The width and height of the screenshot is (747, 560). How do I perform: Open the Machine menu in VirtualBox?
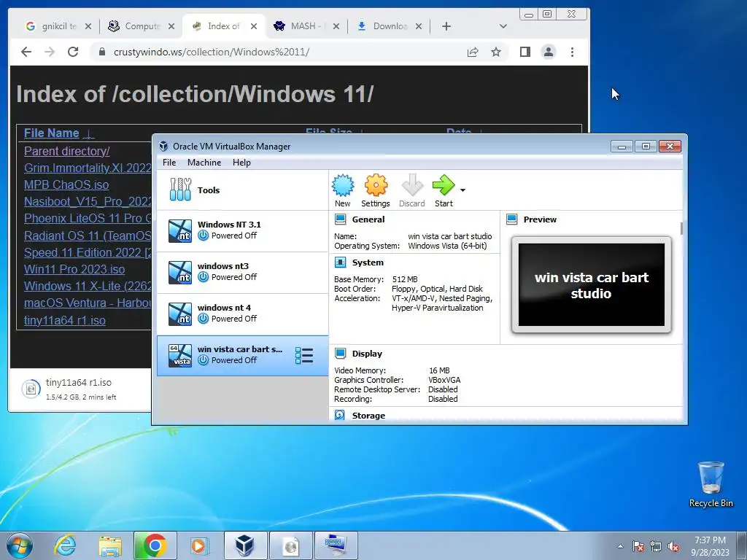204,163
